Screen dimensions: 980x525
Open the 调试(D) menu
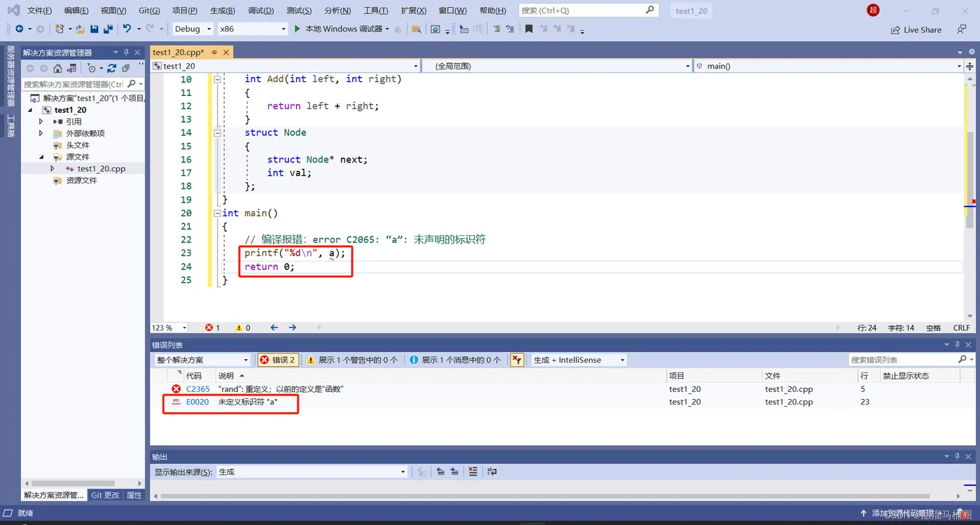(x=260, y=10)
